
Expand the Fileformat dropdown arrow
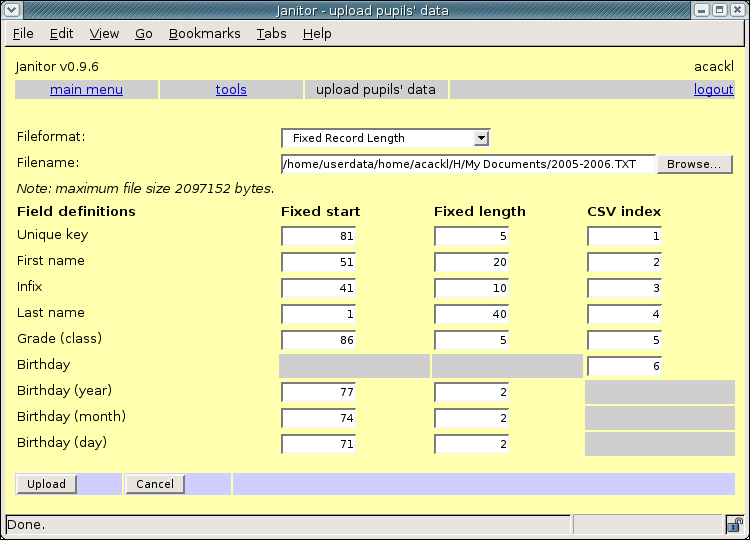[482, 138]
